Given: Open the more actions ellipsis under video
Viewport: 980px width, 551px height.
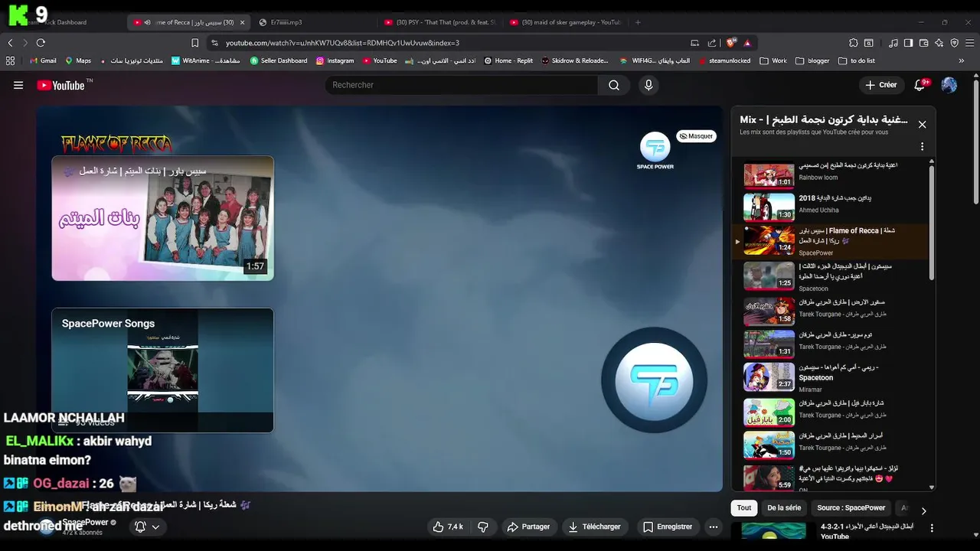Looking at the screenshot, I should [x=714, y=527].
